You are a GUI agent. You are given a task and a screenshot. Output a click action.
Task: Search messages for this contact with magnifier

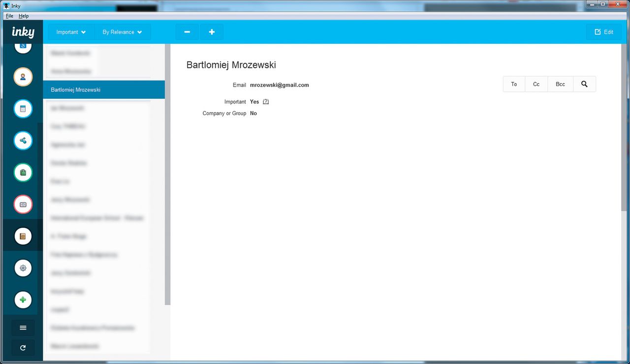[584, 84]
